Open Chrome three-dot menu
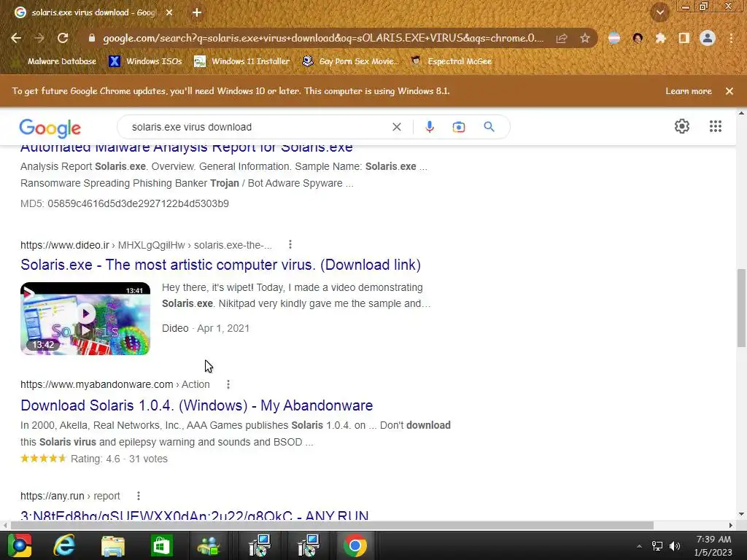The image size is (747, 560). (x=731, y=38)
